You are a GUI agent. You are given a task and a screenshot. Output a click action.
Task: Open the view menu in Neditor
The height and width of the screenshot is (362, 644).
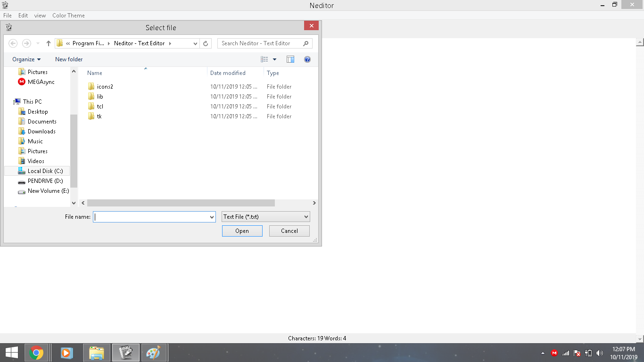40,16
